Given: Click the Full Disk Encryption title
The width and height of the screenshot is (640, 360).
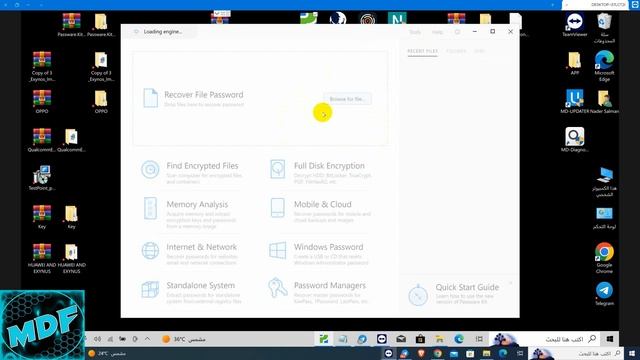Looking at the screenshot, I should tap(329, 166).
